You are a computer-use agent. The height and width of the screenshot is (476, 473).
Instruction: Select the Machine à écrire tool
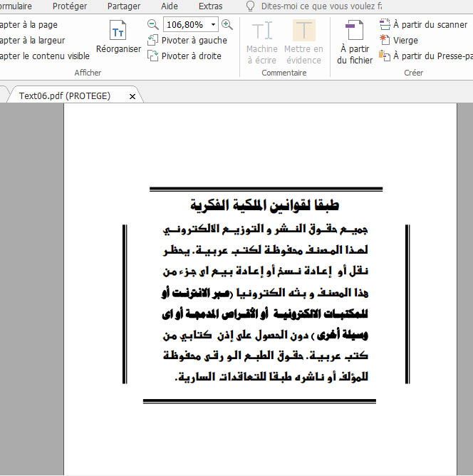(x=262, y=42)
